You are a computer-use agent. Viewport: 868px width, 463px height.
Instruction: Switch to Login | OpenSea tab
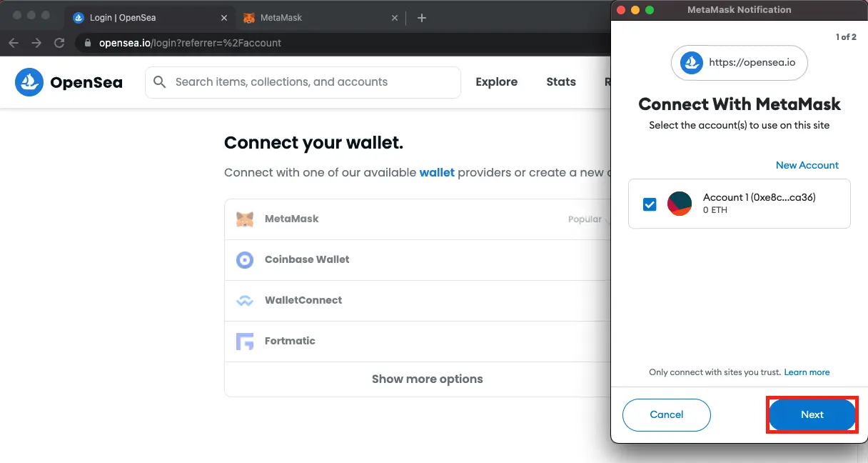151,17
